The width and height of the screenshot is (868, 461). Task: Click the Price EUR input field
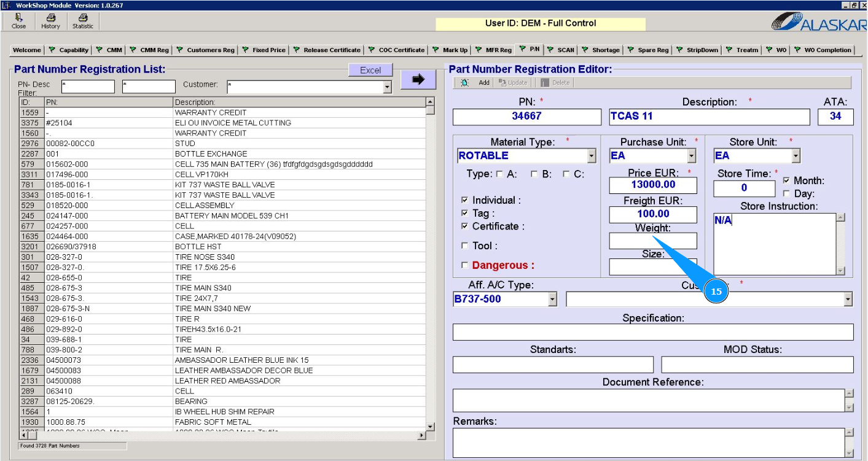point(653,185)
